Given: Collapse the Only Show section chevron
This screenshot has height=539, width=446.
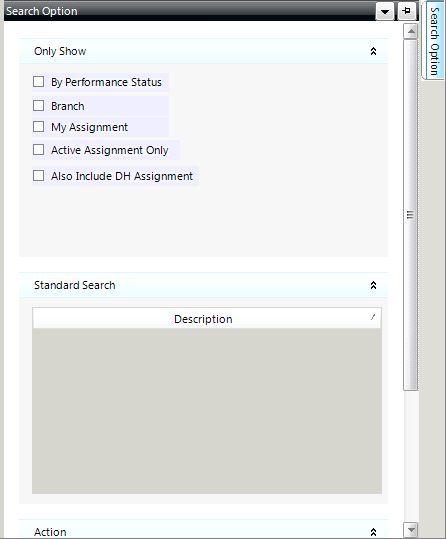Looking at the screenshot, I should click(x=373, y=51).
